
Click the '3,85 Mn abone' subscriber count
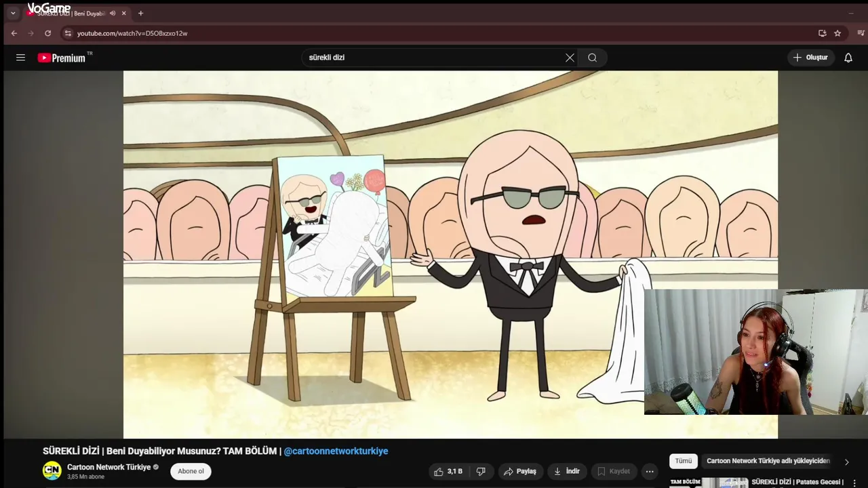[x=85, y=477]
